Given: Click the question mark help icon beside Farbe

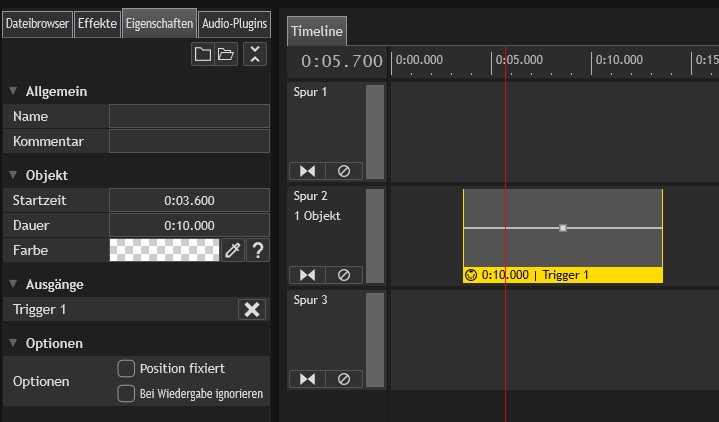Looking at the screenshot, I should (257, 250).
